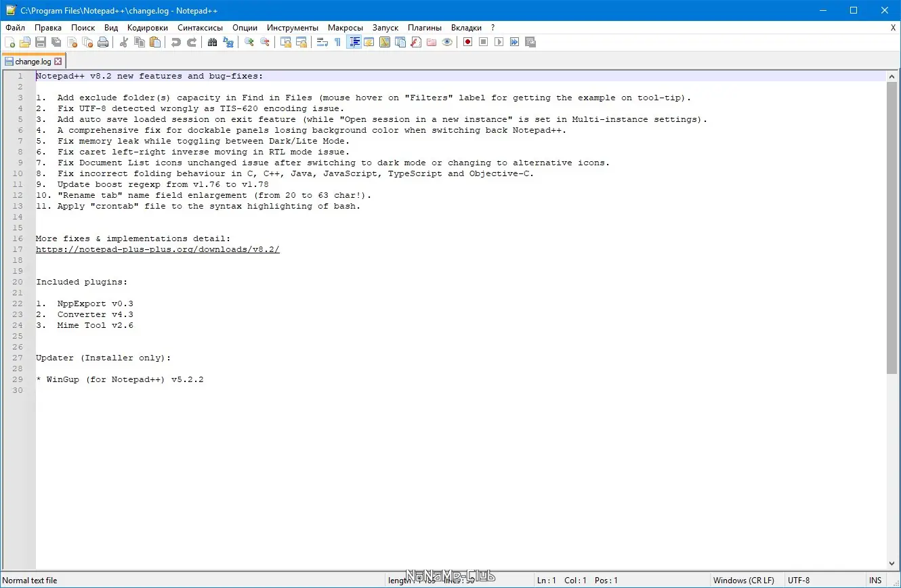
Task: Click the Save recorded macro icon
Action: click(530, 42)
